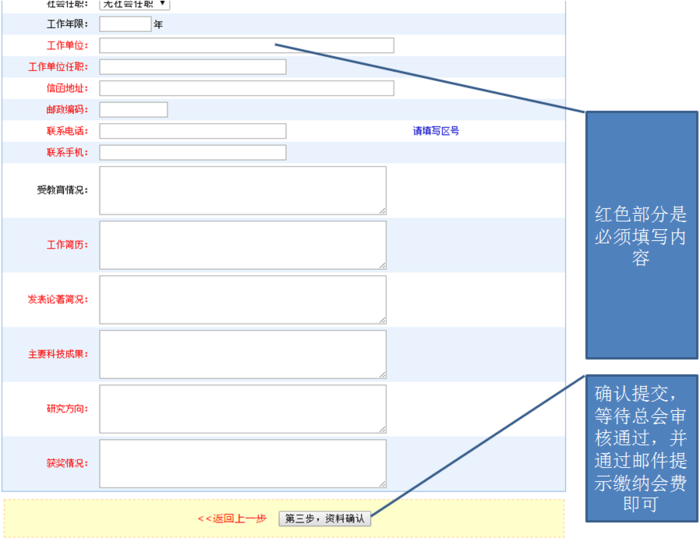The image size is (700, 542).
Task: Click the blue 请填写区号 hint text
Action: point(436,131)
